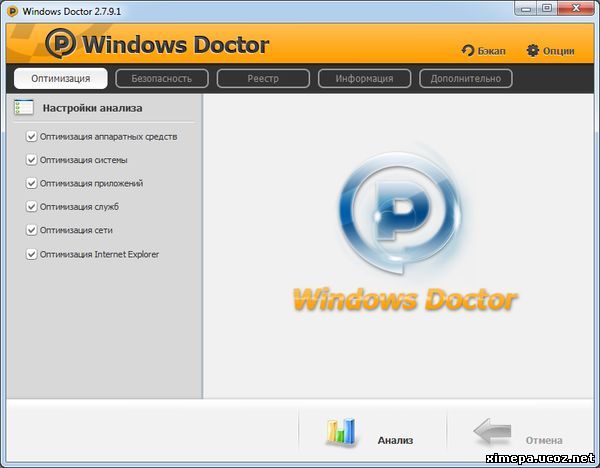Click the gray Отмена back arrow icon
The image size is (600, 468).
(x=492, y=432)
